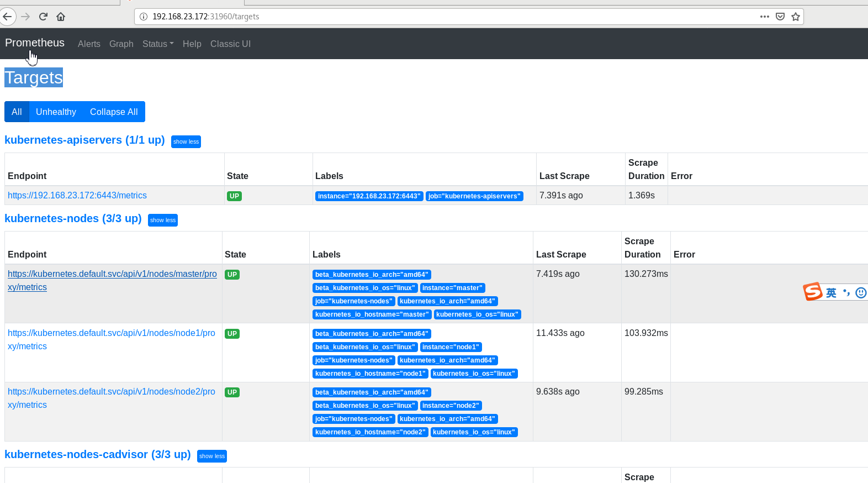Click the 130.273ms scrape duration value
This screenshot has height=483, width=868.
(x=646, y=274)
